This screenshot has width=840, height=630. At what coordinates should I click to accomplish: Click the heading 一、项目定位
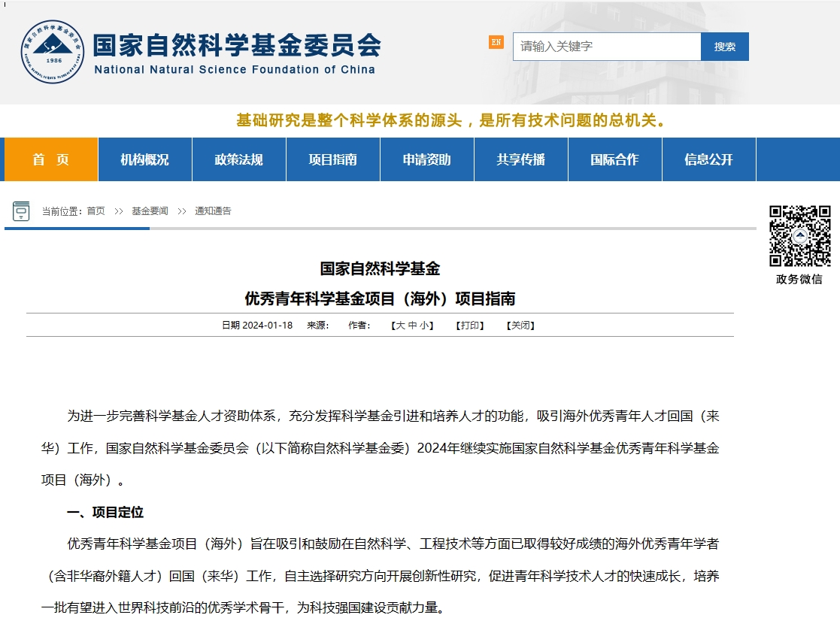point(105,512)
